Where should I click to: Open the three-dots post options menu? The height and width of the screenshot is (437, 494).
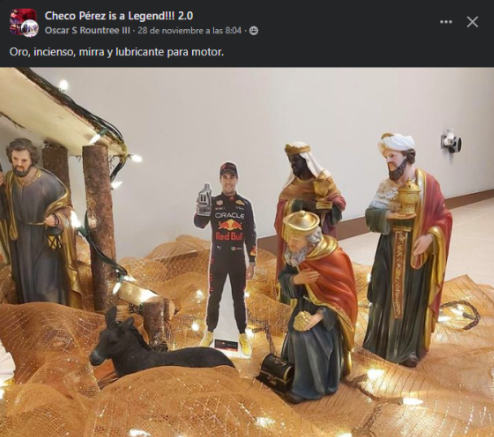(446, 22)
